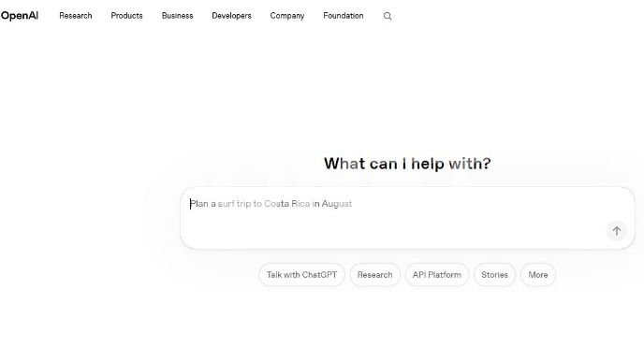
Task: Expand the More pill
Action: tap(538, 275)
